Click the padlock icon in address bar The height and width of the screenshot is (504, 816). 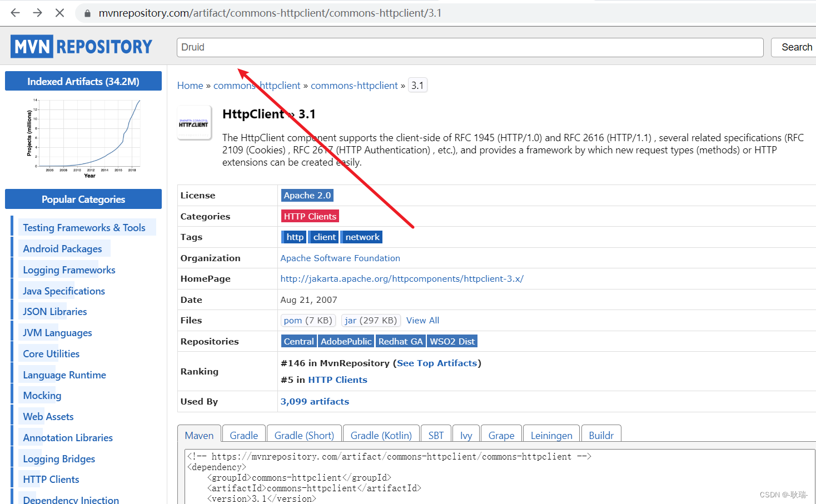point(87,13)
